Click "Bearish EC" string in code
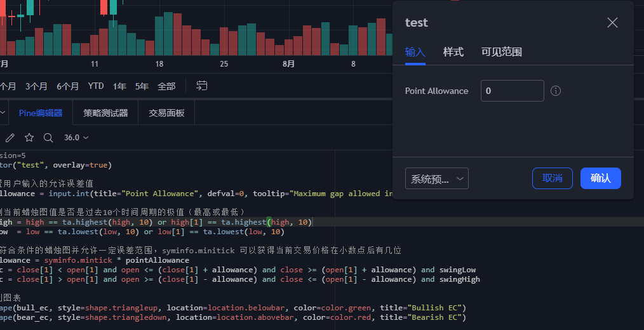The width and height of the screenshot is (644, 330). point(436,317)
